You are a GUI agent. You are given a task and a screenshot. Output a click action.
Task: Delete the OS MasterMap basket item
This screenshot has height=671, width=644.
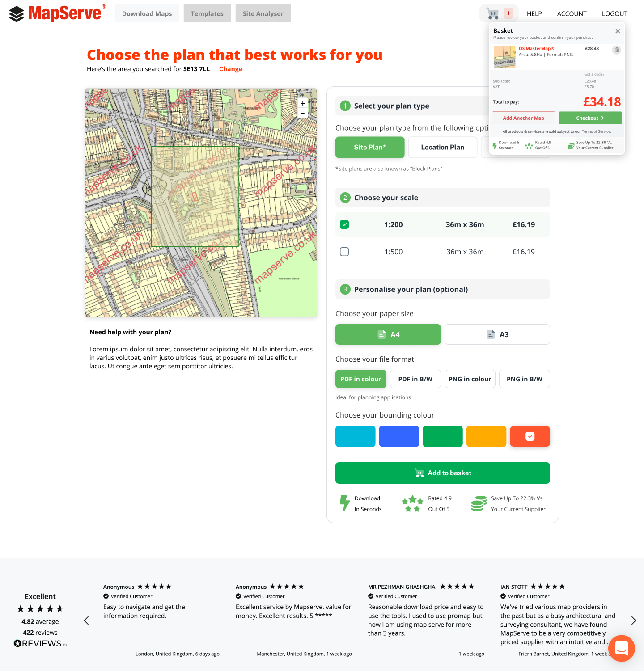[x=617, y=50]
